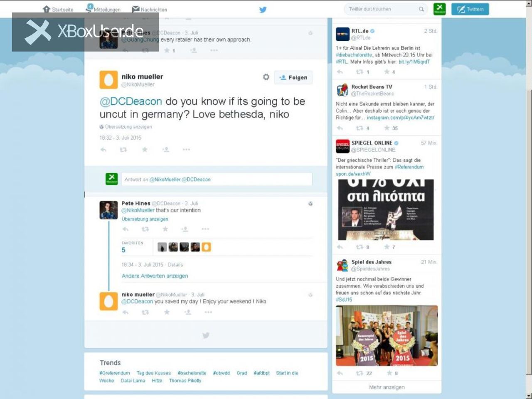The height and width of the screenshot is (399, 532).
Task: Open SPIEGEL ONLINE profile
Action: coord(372,143)
